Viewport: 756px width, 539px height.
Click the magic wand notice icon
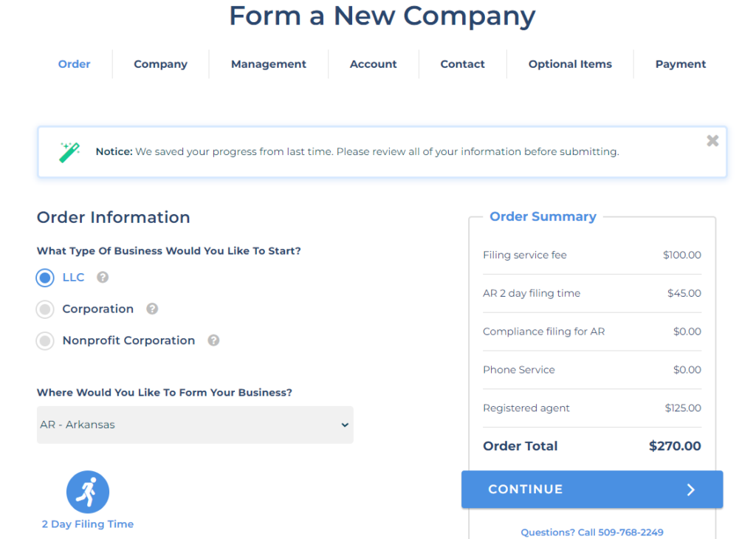tap(69, 152)
